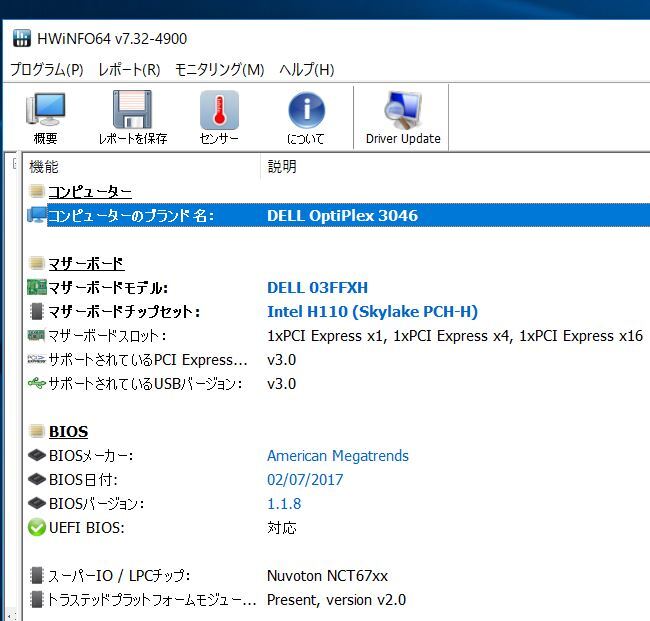Select the コンピューターのブランド名 row label
Image resolution: width=650 pixels, height=621 pixels.
[131, 216]
